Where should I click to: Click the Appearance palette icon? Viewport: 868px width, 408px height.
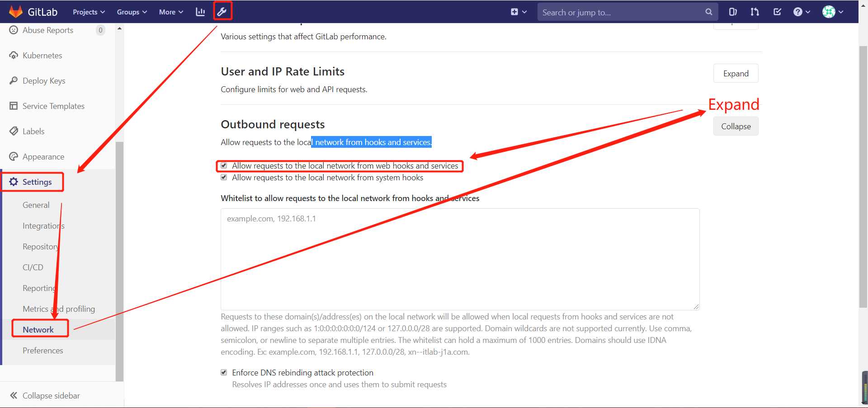click(x=14, y=156)
